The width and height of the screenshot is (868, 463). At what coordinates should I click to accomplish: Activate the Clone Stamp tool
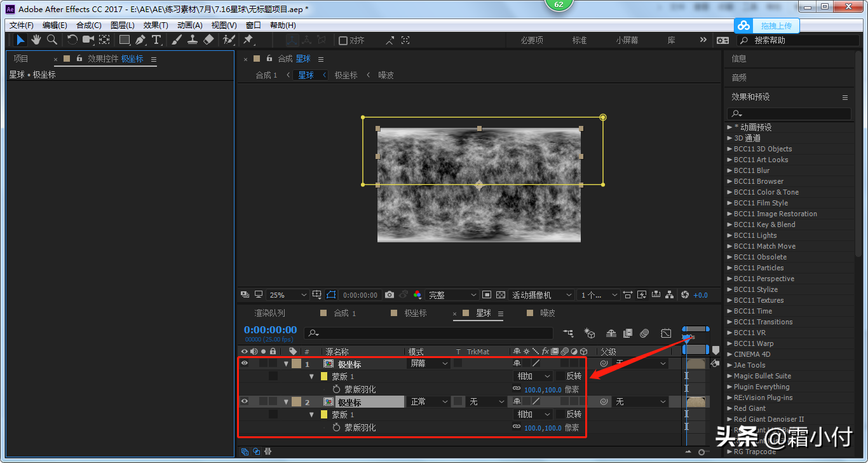click(x=193, y=40)
